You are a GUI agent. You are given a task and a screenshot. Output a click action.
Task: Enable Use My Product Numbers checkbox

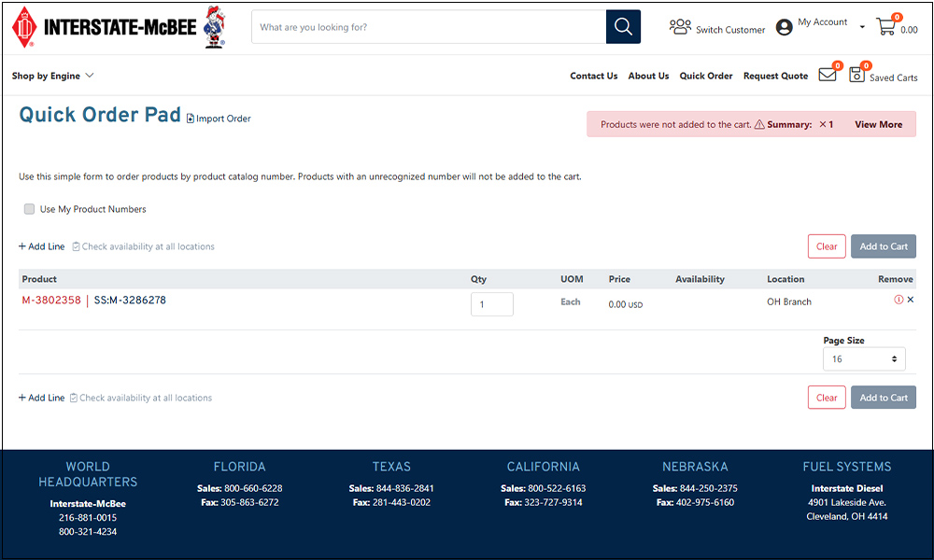point(30,209)
